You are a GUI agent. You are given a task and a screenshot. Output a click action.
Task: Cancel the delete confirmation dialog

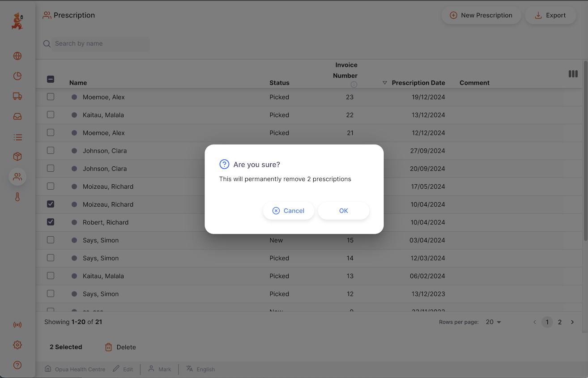(x=289, y=211)
